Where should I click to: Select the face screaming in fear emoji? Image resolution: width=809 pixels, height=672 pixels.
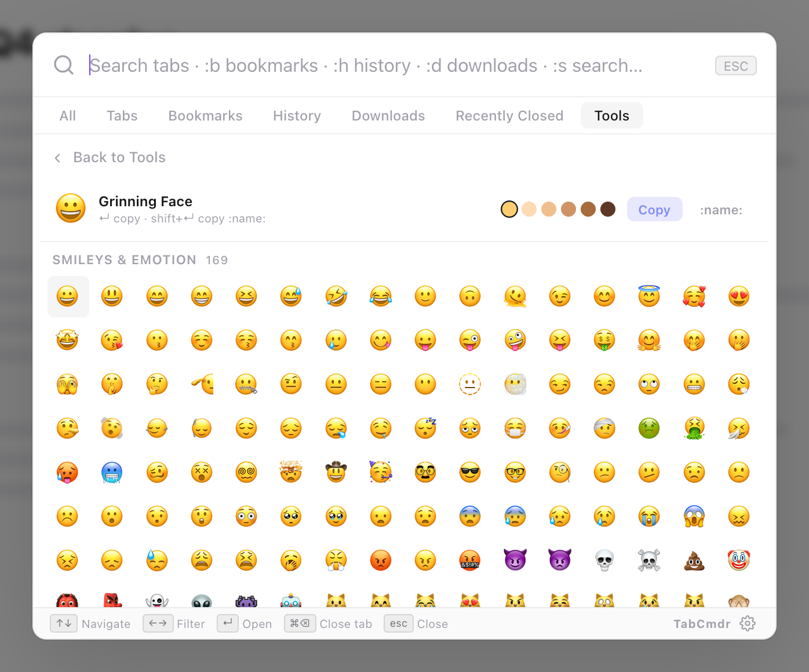coord(694,517)
